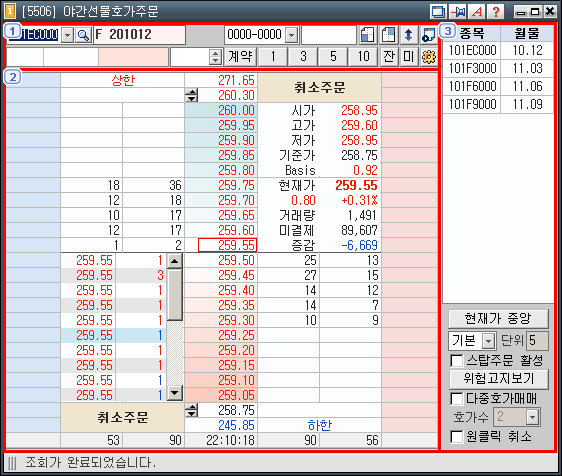This screenshot has width=562, height=476.
Task: Select 101F9000 contract month item
Action: point(498,104)
